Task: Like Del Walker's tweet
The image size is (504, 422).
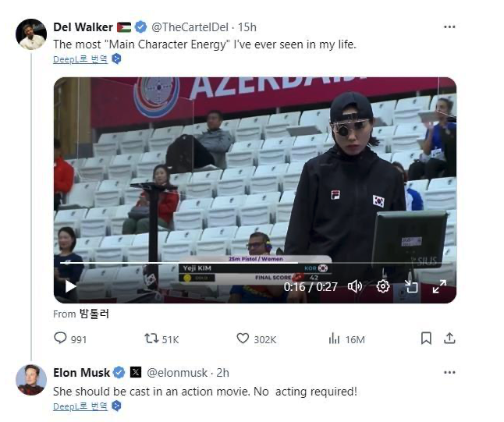Action: 243,339
